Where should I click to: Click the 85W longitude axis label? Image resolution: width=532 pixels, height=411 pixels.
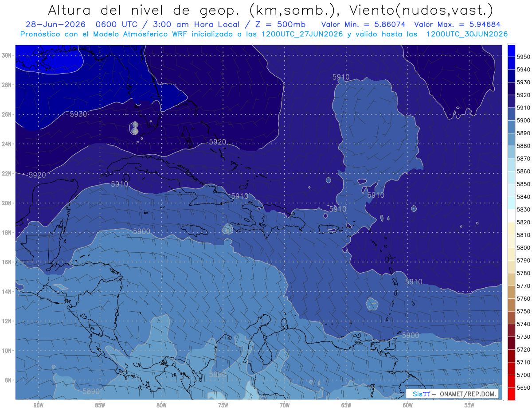click(100, 405)
